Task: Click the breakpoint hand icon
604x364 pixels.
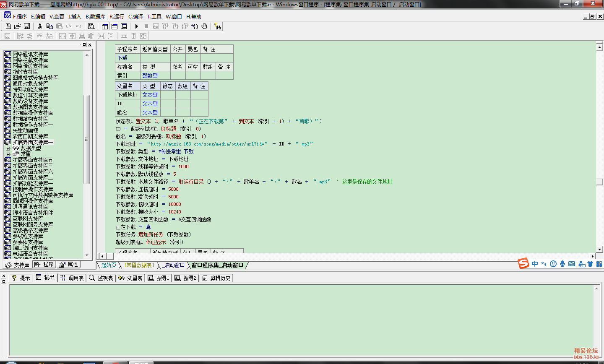Action: click(204, 26)
